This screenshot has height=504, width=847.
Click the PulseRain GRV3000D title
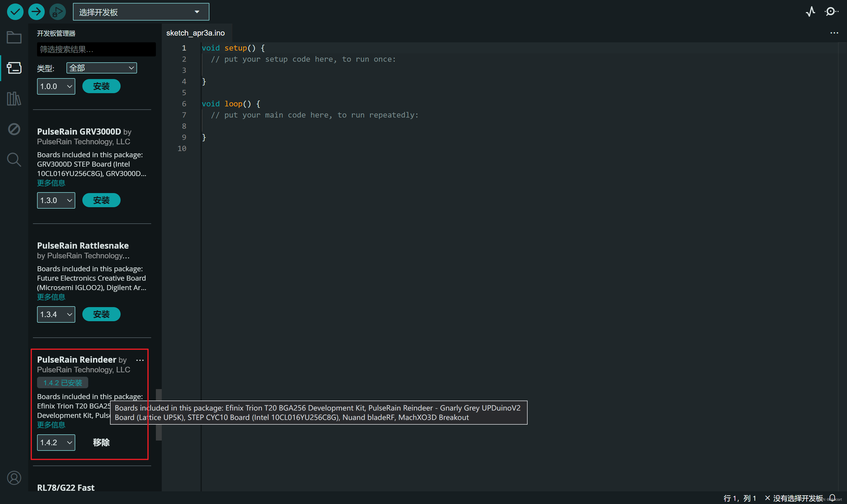pos(79,131)
